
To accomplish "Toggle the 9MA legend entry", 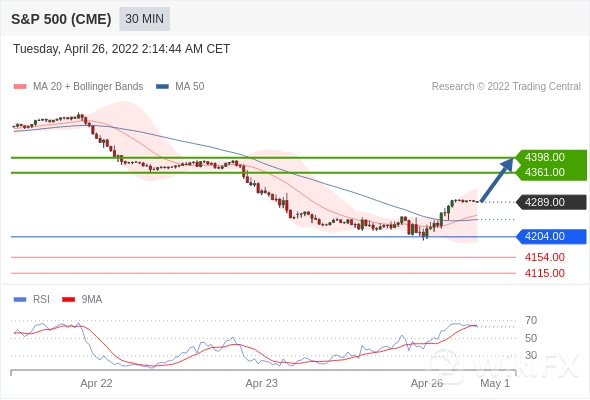I will [x=82, y=300].
